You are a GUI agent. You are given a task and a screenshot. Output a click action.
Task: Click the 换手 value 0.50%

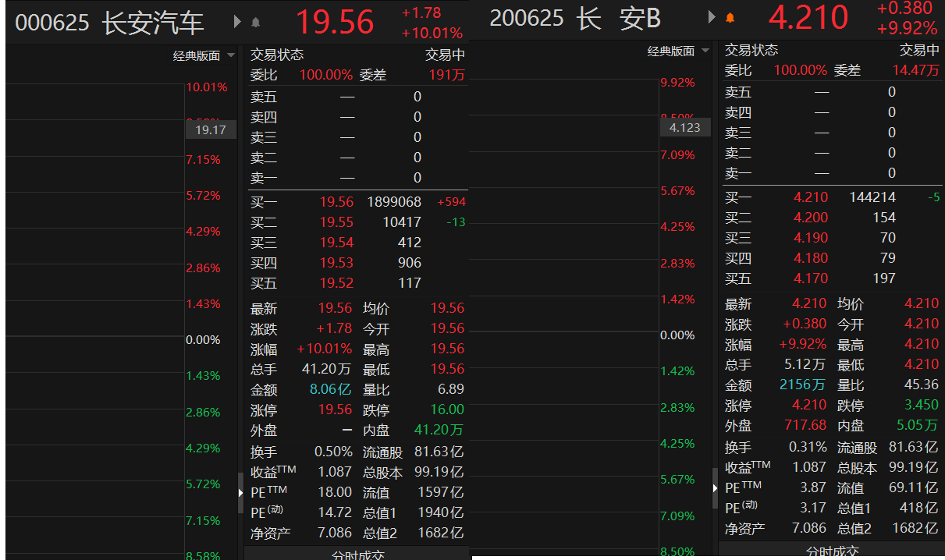334,452
